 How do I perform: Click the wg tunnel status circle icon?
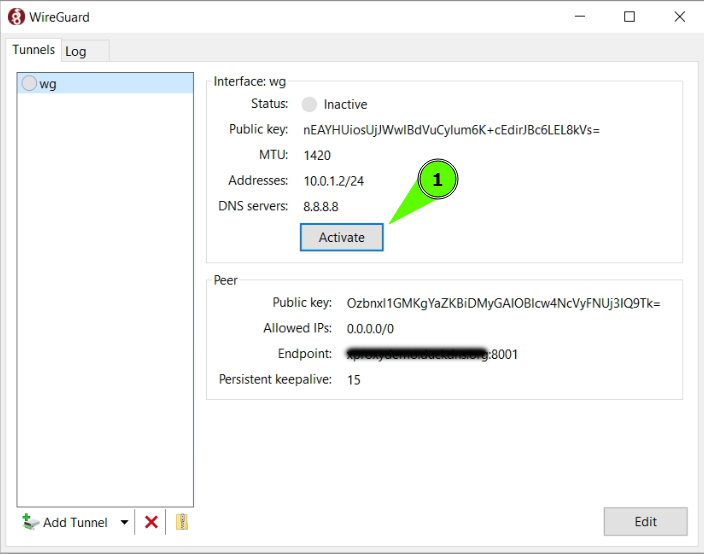(29, 83)
